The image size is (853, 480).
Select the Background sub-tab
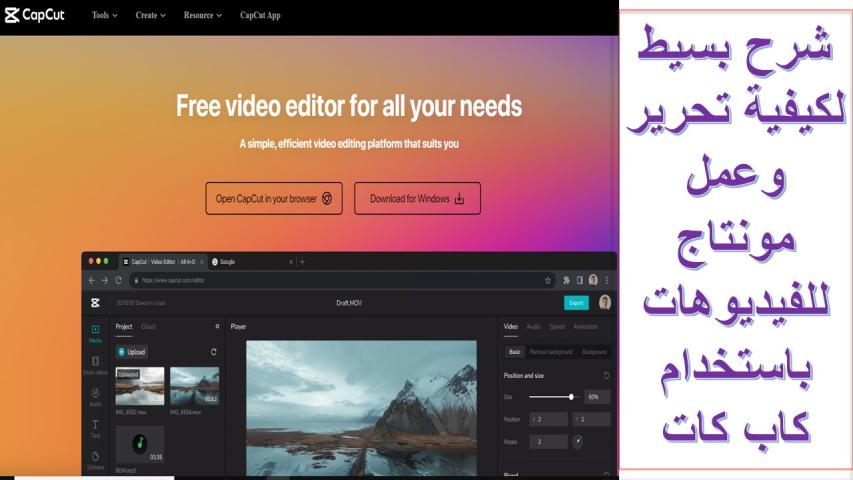594,352
